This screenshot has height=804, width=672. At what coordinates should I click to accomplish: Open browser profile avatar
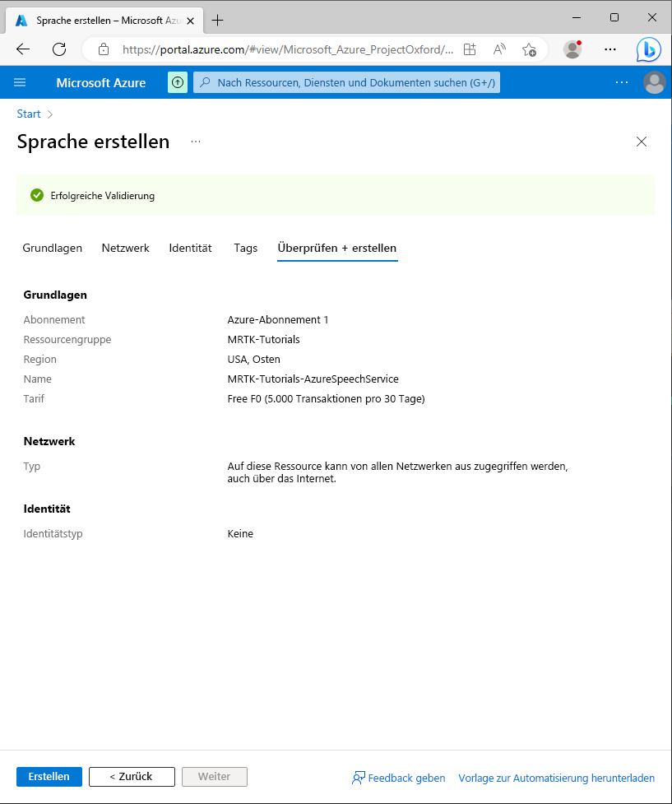point(572,49)
